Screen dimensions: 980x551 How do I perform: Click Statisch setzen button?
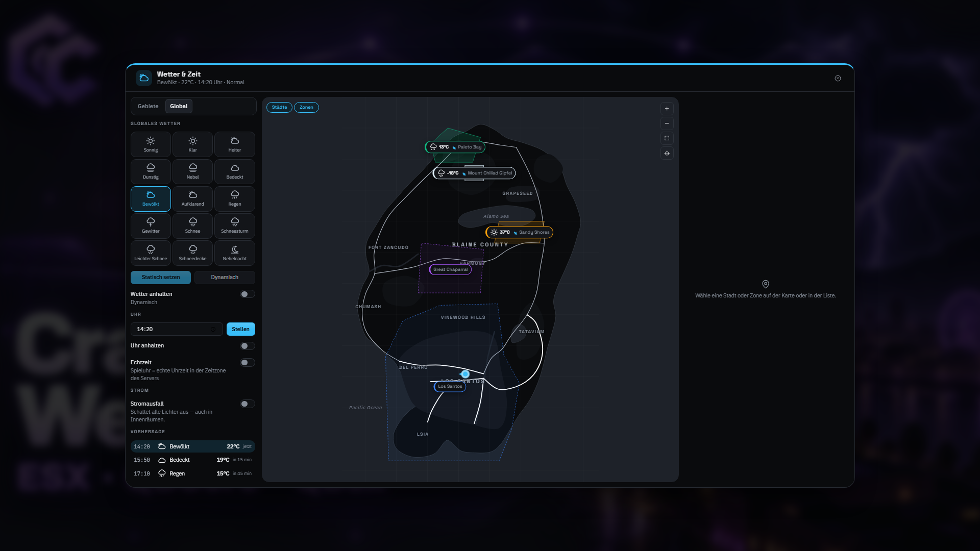(161, 278)
